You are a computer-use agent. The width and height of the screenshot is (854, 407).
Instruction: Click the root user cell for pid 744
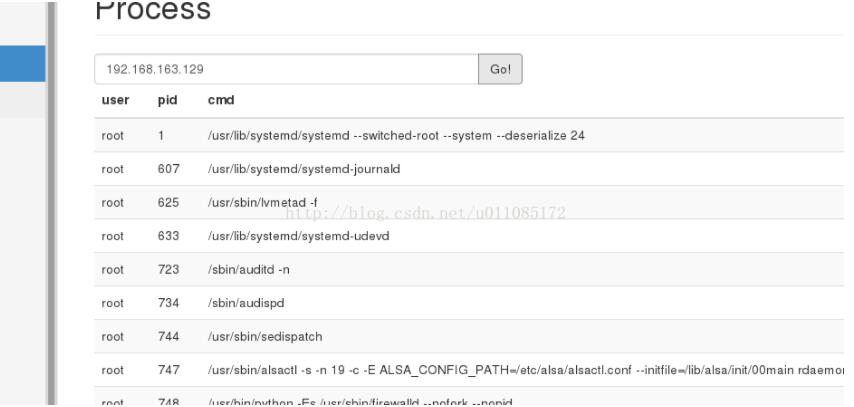coord(113,338)
